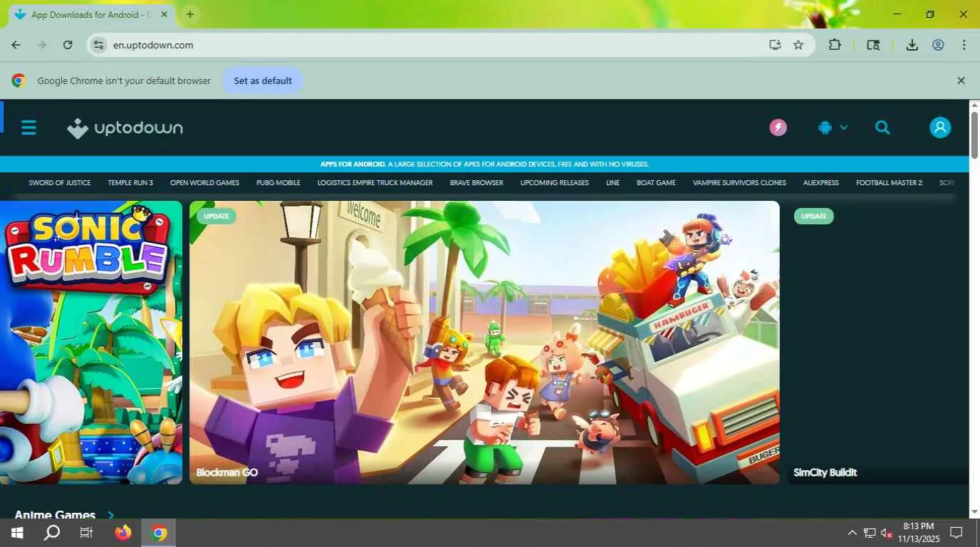Image resolution: width=980 pixels, height=547 pixels.
Task: Open the Open World Games tag
Action: 204,183
